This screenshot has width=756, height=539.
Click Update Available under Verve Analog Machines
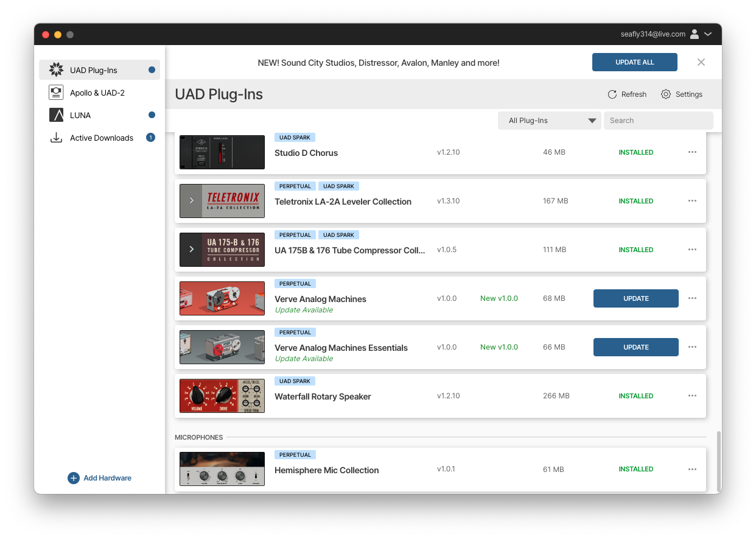[304, 310]
